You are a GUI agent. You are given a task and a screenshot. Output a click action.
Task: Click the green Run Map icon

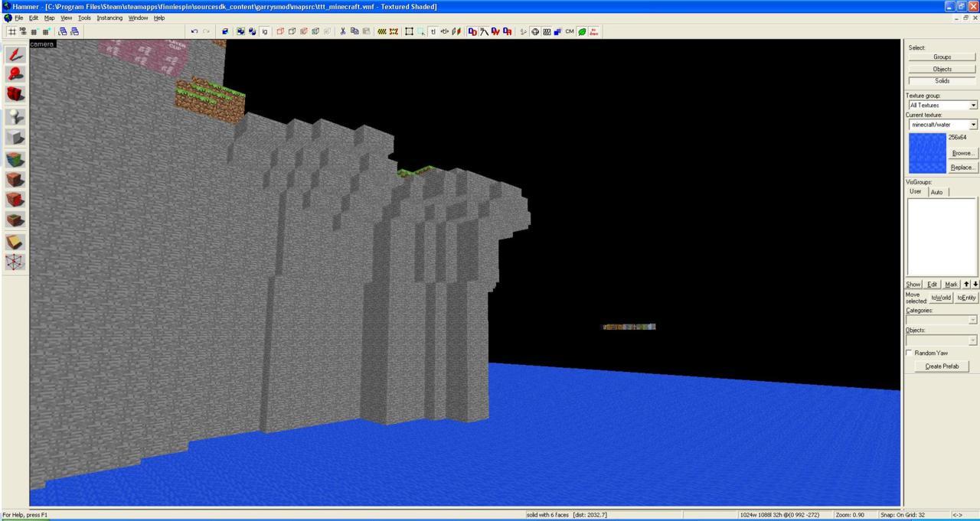click(x=582, y=31)
